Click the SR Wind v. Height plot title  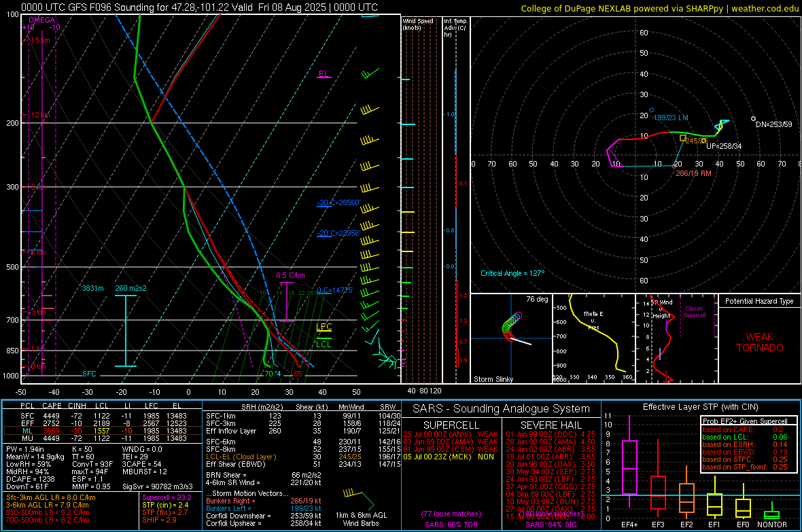tap(661, 309)
